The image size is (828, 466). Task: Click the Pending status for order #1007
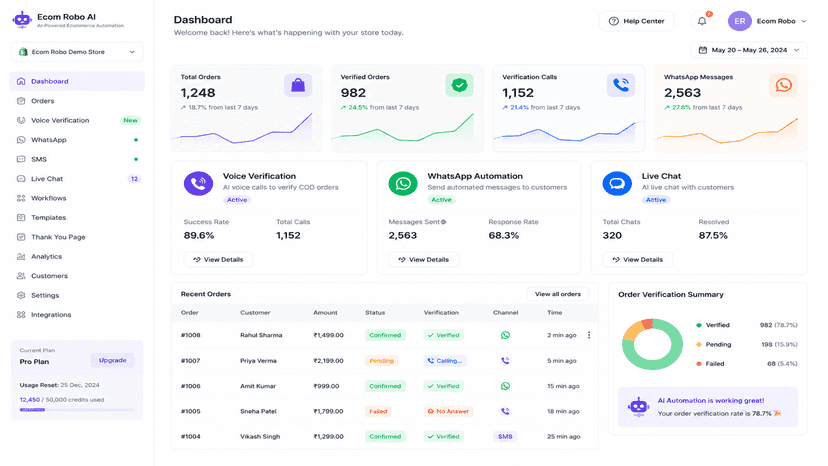click(381, 360)
